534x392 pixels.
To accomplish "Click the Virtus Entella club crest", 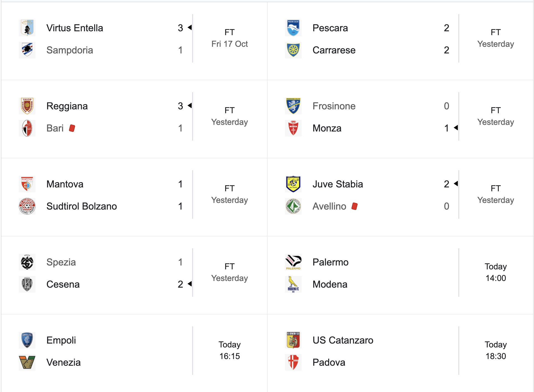I will click(27, 28).
